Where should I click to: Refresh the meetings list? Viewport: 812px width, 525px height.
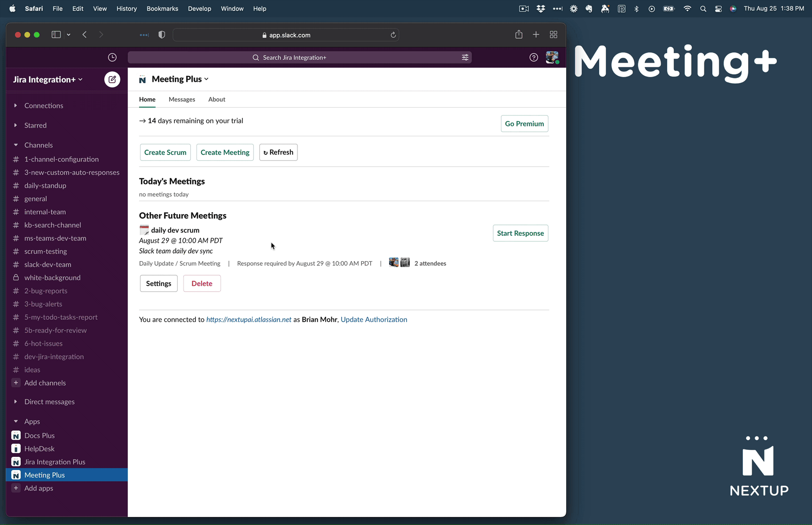278,152
